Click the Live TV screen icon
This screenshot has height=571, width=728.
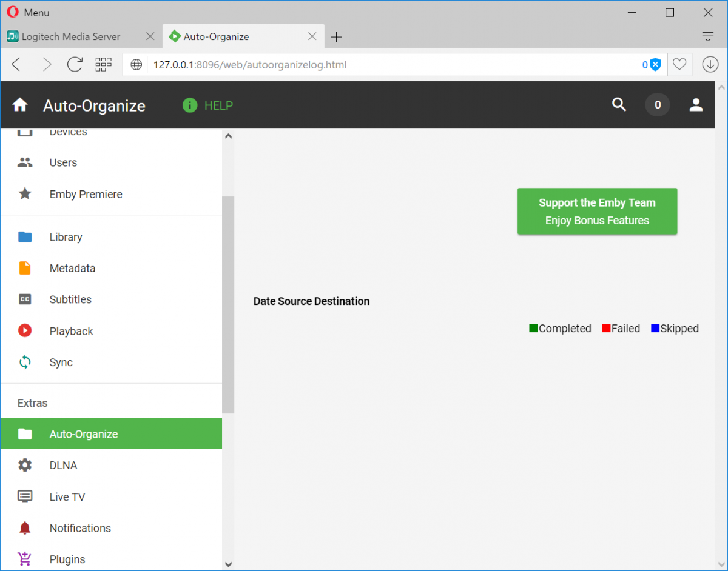(x=25, y=496)
